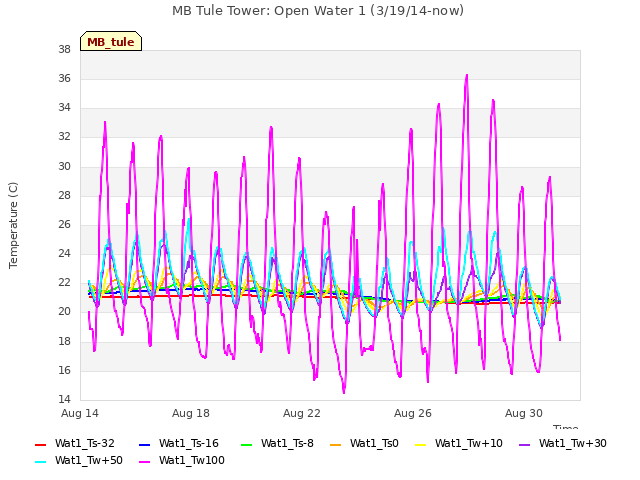Click the 20 y-axis tick label
The image size is (640, 480).
coord(64,312)
